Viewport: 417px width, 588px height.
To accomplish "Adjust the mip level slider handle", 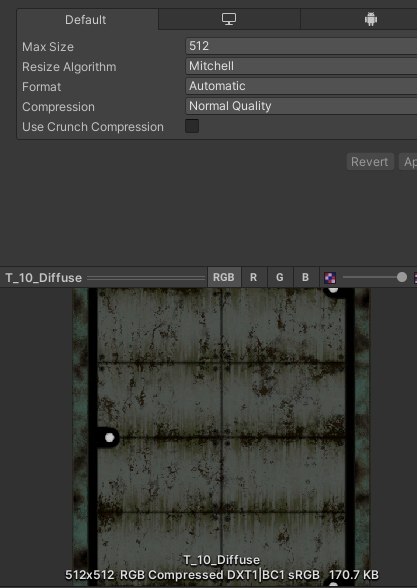I will [402, 277].
